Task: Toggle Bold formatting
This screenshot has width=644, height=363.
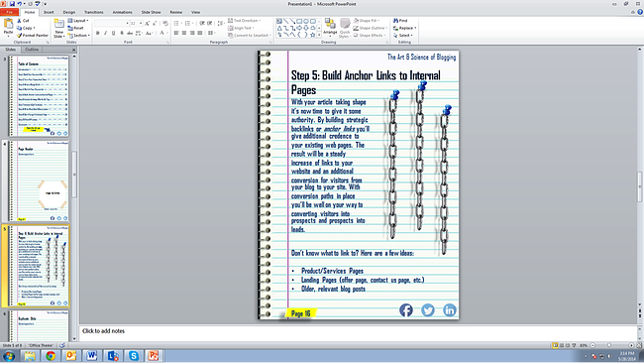Action: (98, 33)
